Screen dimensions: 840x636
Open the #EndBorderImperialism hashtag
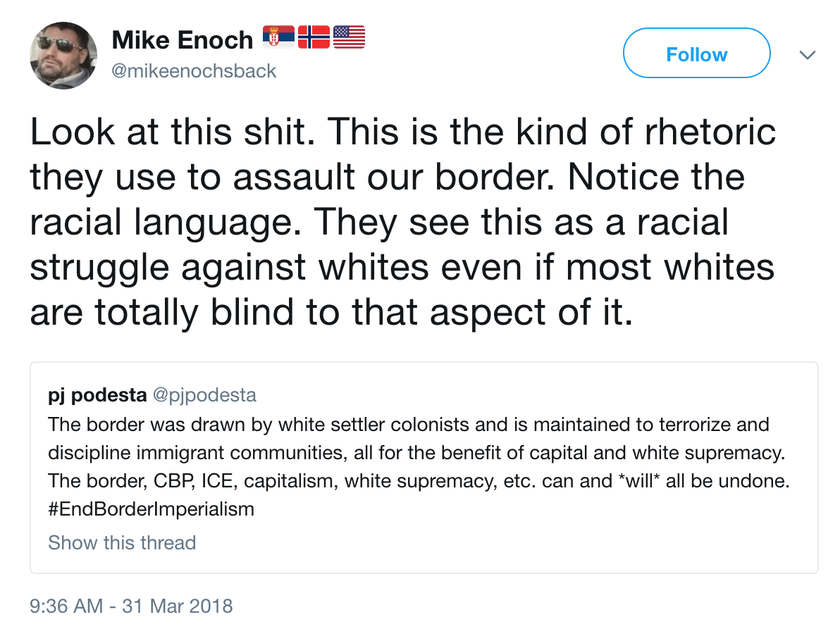(x=151, y=509)
